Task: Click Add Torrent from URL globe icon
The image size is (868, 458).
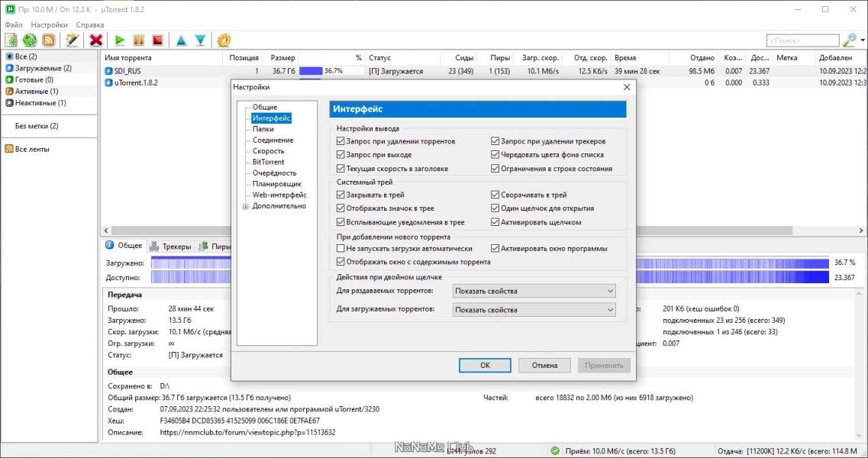Action: point(30,40)
